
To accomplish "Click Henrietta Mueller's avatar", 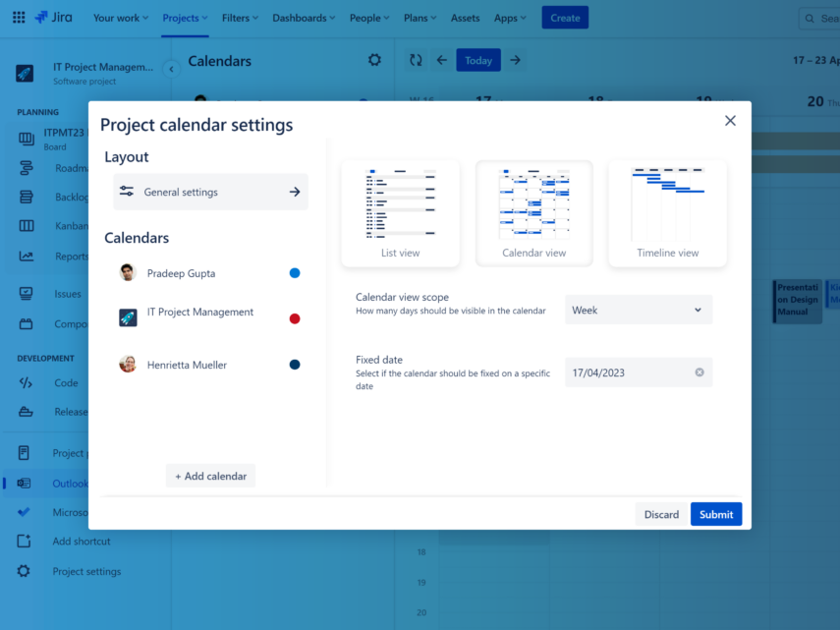I will pyautogui.click(x=128, y=365).
